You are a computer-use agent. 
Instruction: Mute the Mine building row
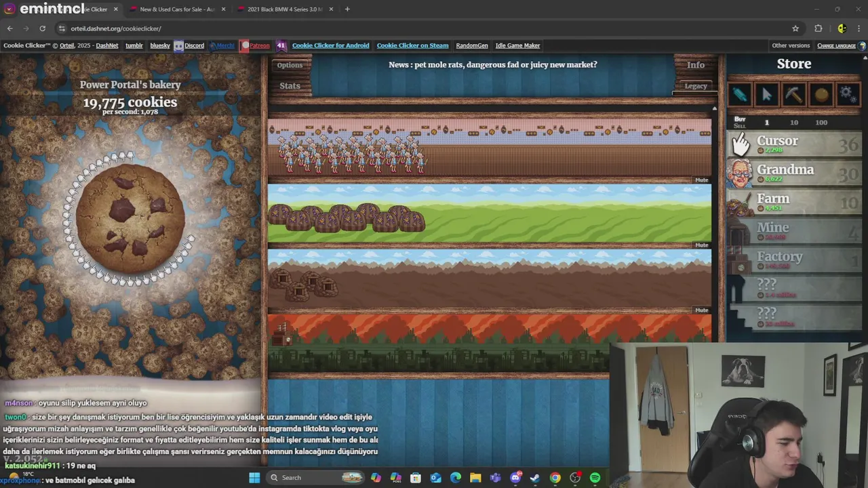pos(701,310)
